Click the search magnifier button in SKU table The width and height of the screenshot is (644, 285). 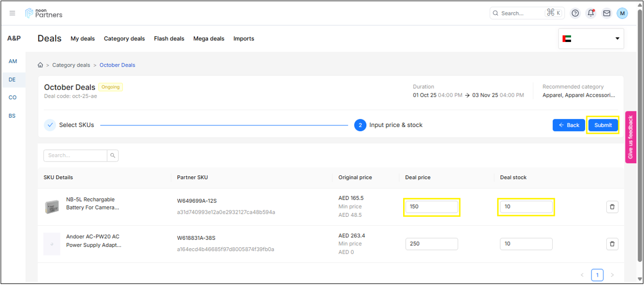pos(112,155)
